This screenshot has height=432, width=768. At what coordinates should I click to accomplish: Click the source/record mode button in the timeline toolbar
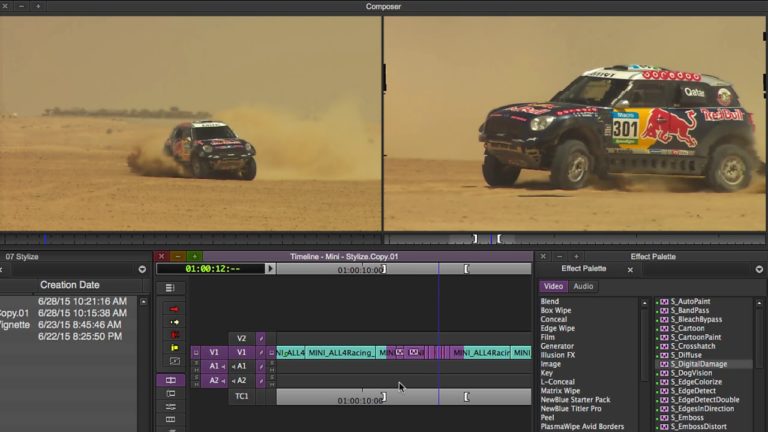[x=170, y=381]
